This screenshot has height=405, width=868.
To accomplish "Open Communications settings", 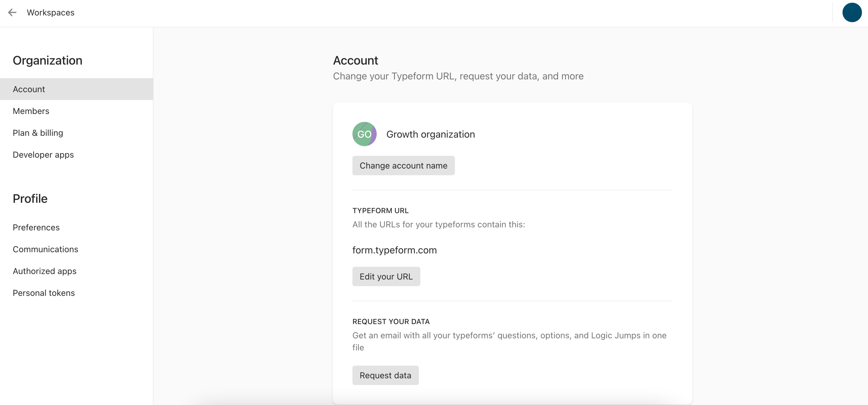I will (x=76, y=249).
